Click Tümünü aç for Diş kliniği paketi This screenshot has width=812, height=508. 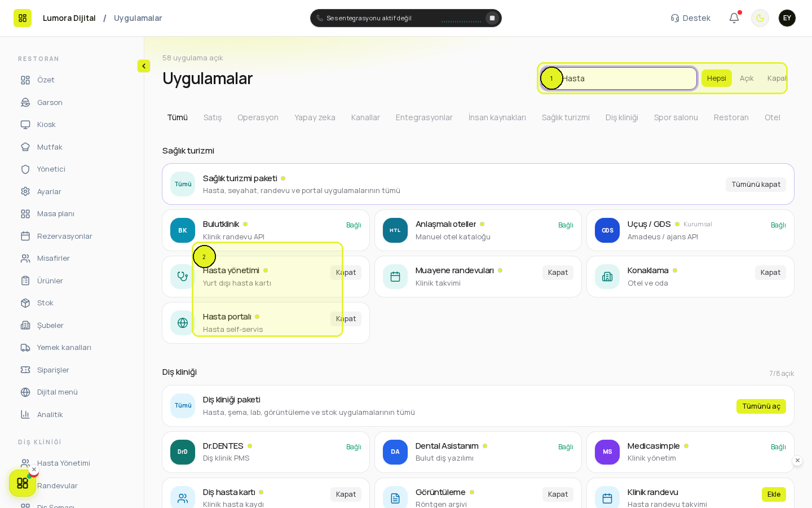(761, 406)
